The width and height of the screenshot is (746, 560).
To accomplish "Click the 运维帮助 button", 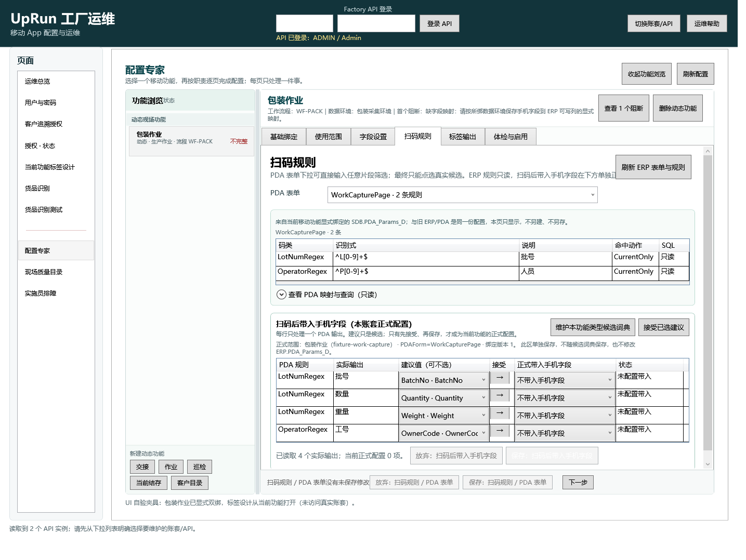I will point(707,23).
